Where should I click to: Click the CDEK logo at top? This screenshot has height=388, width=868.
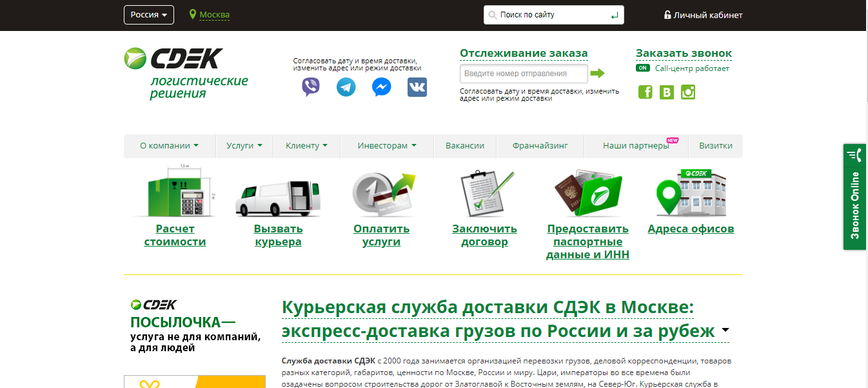(174, 58)
